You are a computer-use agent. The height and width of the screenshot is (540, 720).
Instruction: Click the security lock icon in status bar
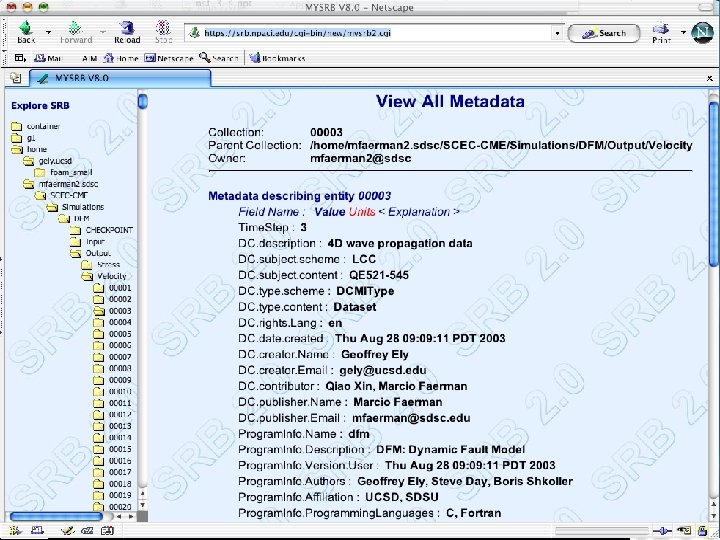click(x=703, y=530)
